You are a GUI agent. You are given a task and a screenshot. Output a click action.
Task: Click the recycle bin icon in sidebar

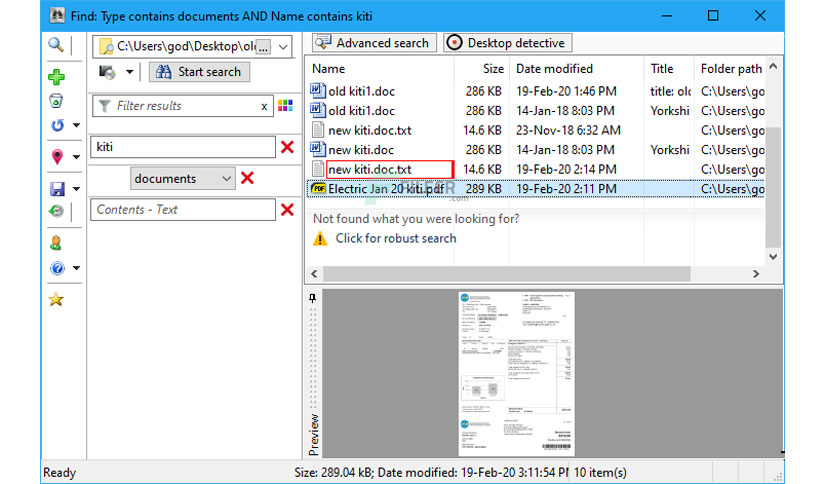[x=56, y=101]
